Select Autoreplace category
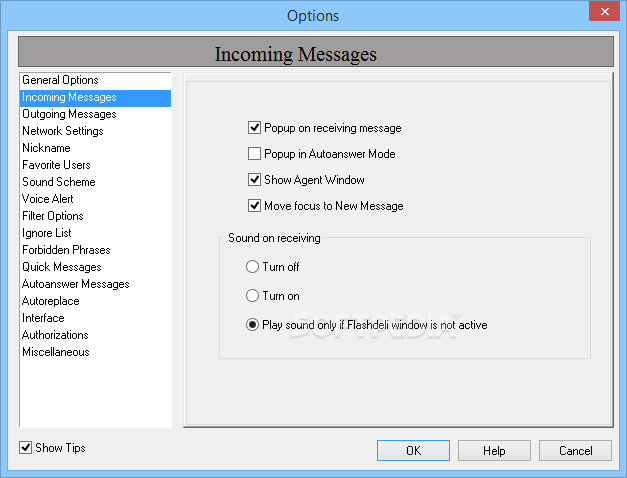The width and height of the screenshot is (627, 478). tap(95, 301)
